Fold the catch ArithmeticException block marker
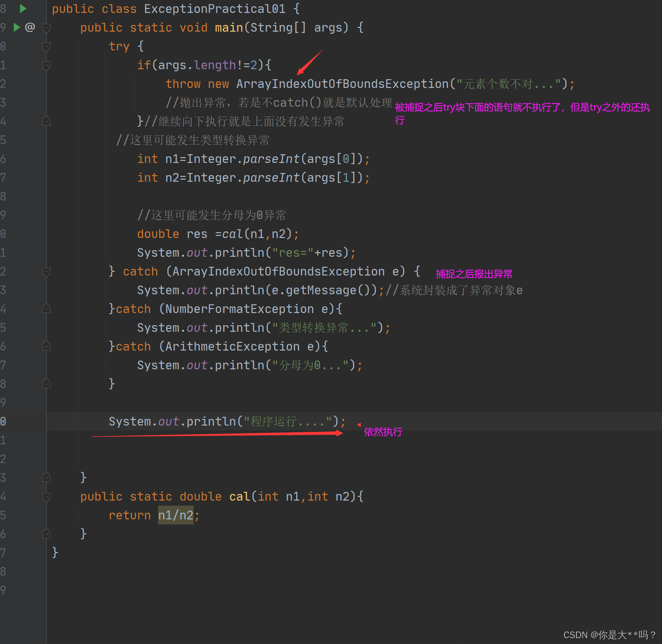This screenshot has height=644, width=662. tap(46, 346)
